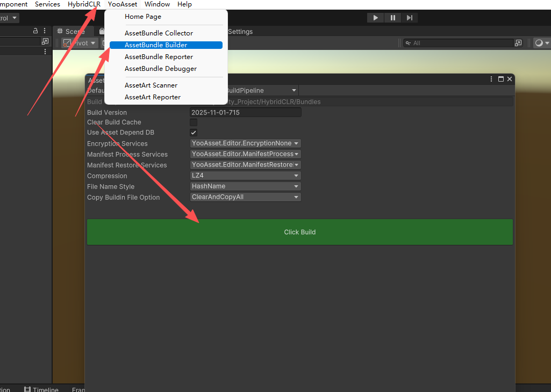Image resolution: width=551 pixels, height=392 pixels.
Task: Click the Encryption Services label
Action: [x=117, y=143]
